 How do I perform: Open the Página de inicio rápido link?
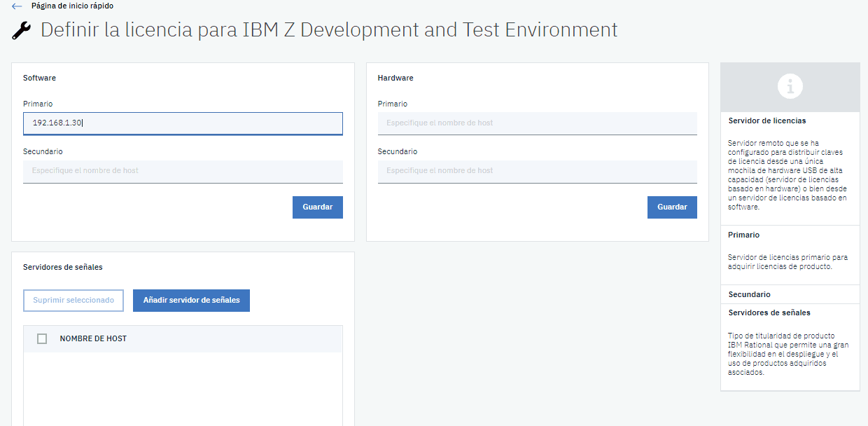click(72, 6)
